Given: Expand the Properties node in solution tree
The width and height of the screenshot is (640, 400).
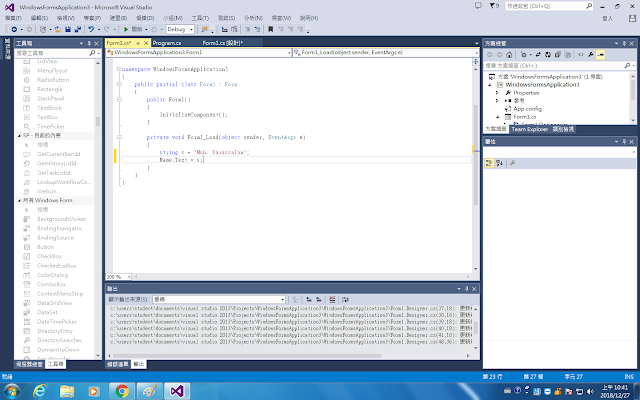Looking at the screenshot, I should click(x=499, y=93).
